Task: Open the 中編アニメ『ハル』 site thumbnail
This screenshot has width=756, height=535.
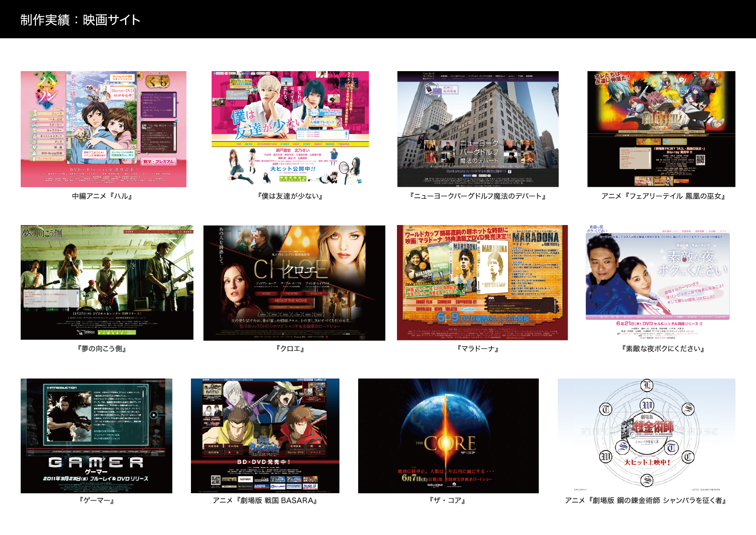Action: tap(103, 129)
